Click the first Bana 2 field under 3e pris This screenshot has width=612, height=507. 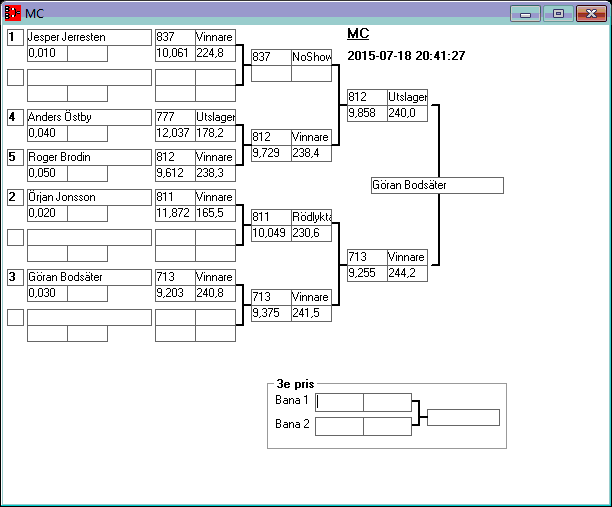(x=340, y=426)
